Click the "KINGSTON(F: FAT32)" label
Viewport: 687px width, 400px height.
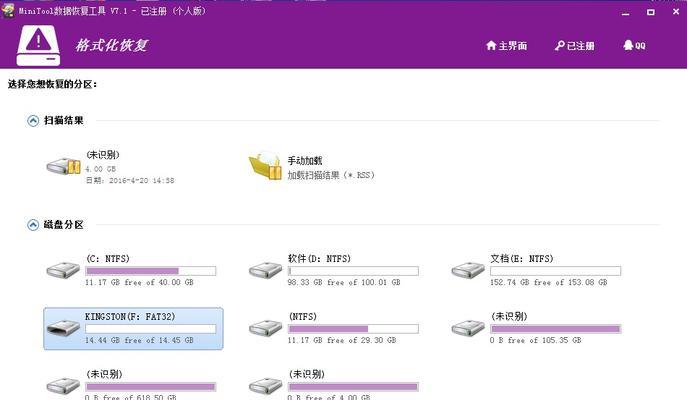coord(130,316)
